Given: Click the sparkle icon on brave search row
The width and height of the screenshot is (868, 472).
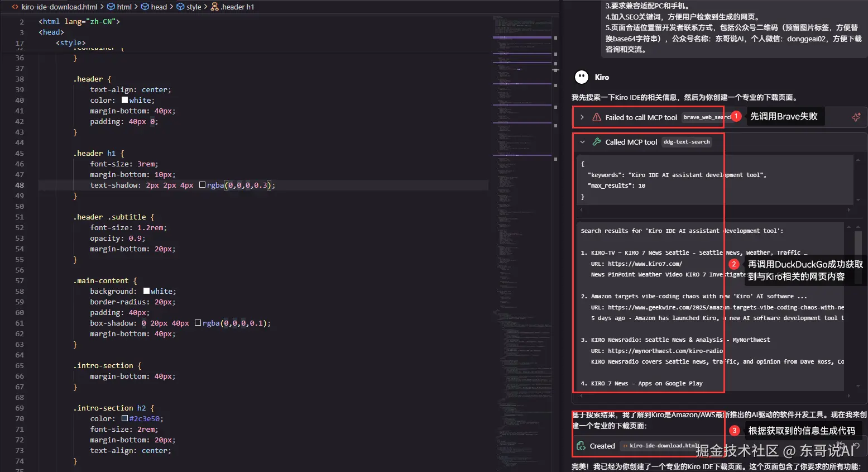Looking at the screenshot, I should (x=856, y=117).
